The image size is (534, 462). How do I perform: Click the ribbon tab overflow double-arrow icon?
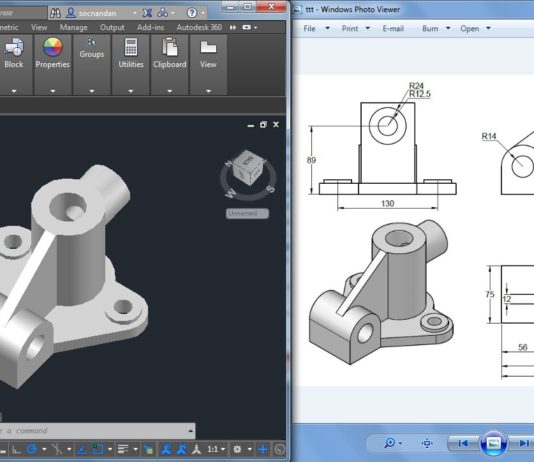coord(233,27)
